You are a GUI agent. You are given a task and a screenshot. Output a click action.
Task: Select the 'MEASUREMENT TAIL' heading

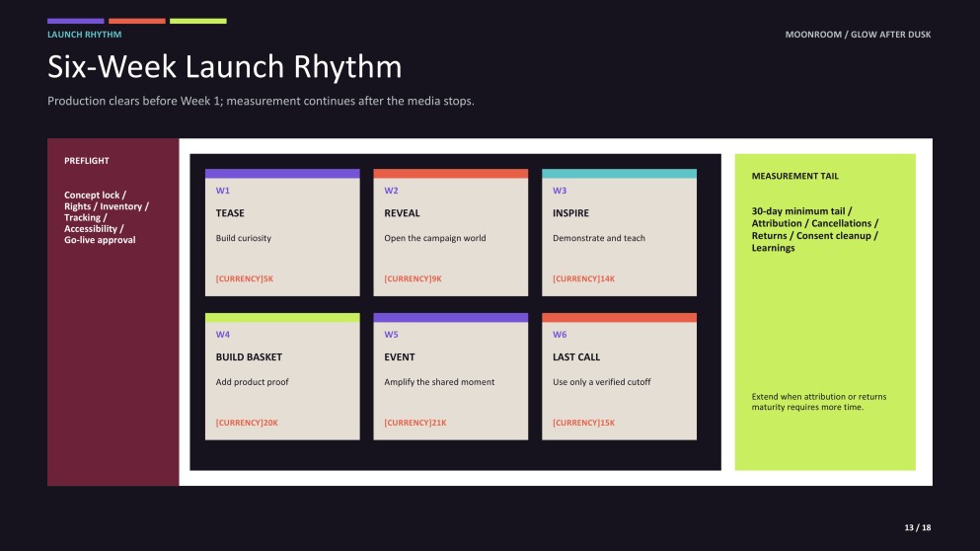coord(795,176)
